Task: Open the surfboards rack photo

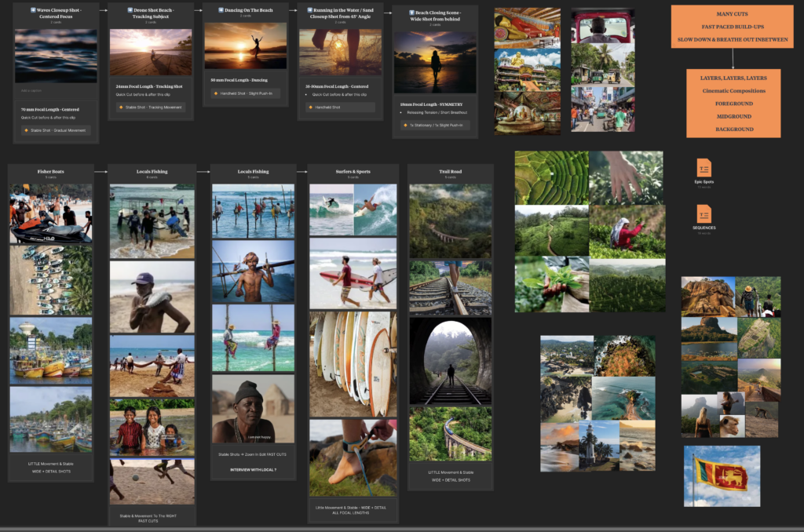Action: coord(352,363)
